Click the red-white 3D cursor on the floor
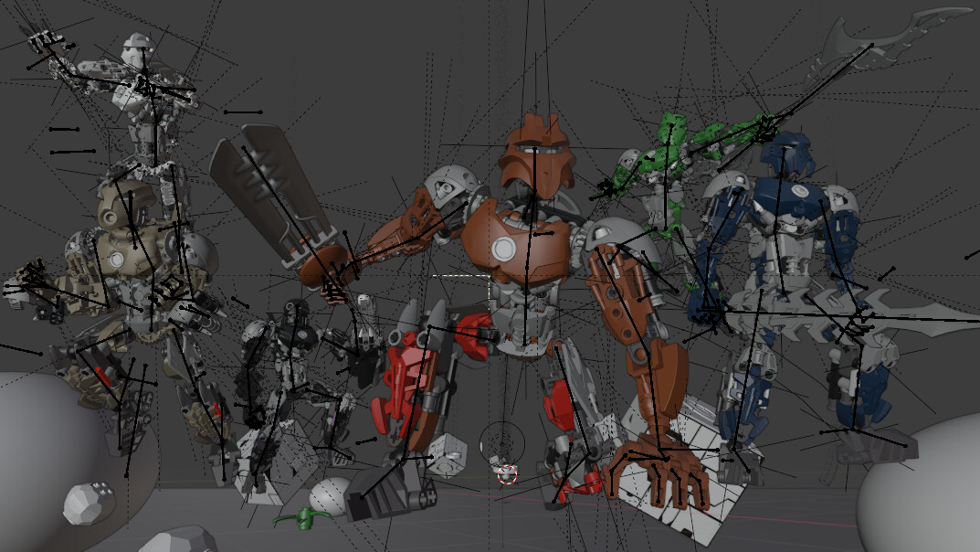 click(x=508, y=474)
